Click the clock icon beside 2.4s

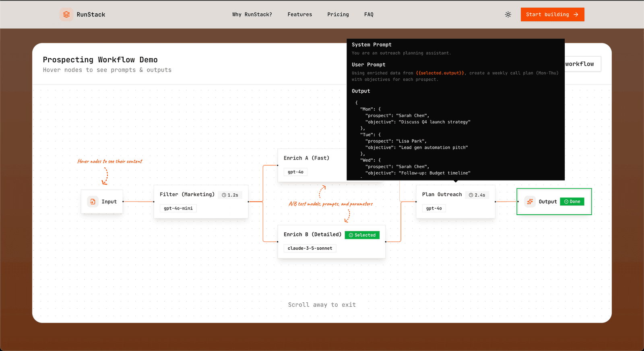(x=471, y=195)
